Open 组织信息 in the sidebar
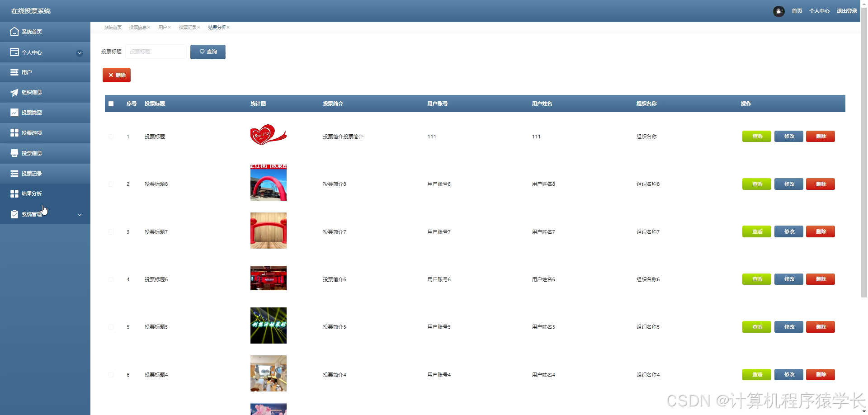 tap(45, 92)
